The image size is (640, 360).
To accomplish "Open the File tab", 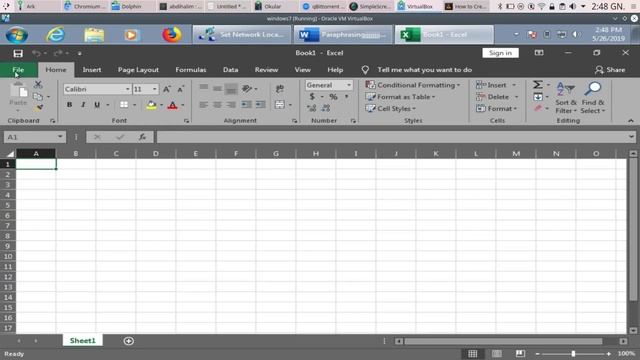I will [18, 70].
